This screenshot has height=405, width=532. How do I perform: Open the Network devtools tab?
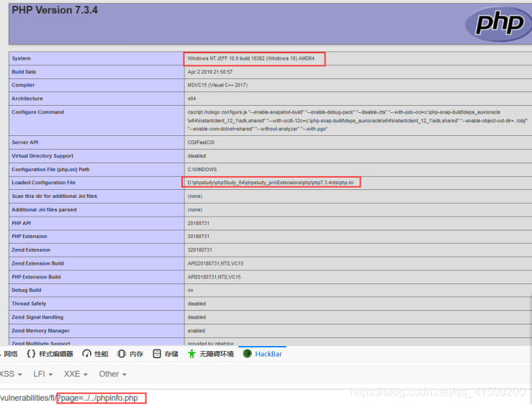9,354
